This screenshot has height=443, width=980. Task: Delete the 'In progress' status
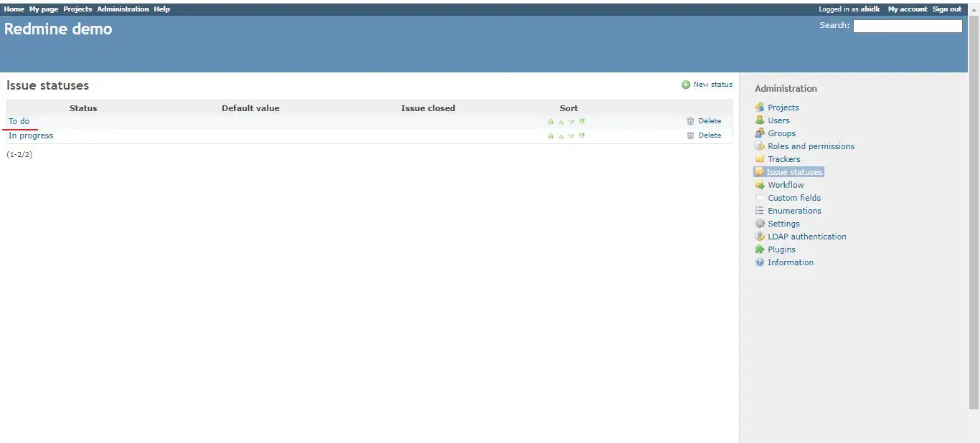710,135
